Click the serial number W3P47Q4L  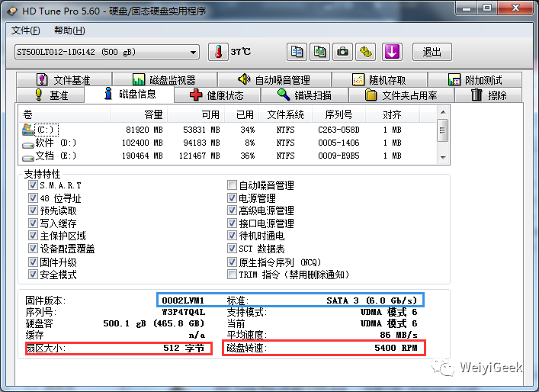[x=184, y=312]
